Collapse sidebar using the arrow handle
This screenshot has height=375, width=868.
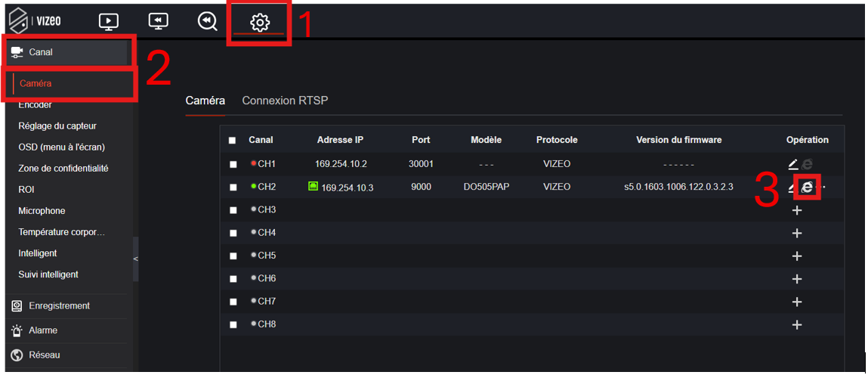136,259
